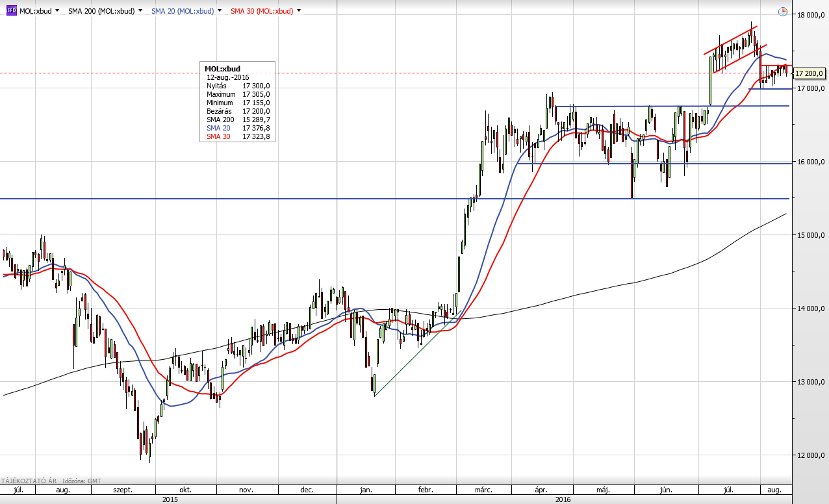Select the upper red channel line above July candles
The height and width of the screenshot is (504, 829).
tap(730, 40)
